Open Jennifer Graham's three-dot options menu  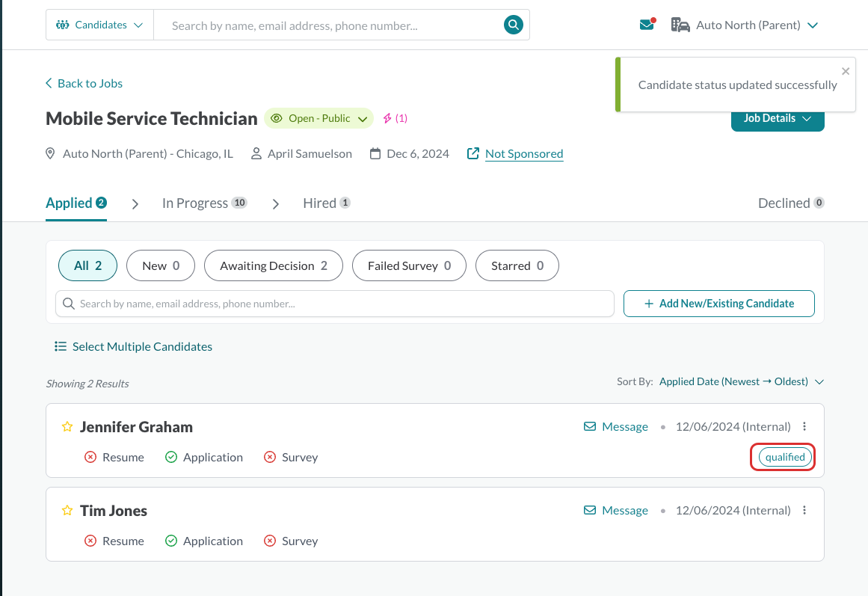[x=804, y=426]
